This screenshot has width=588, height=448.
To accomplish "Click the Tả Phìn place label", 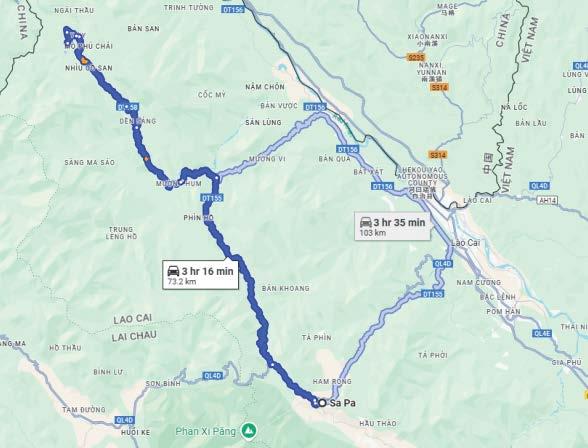I will pyautogui.click(x=316, y=338).
